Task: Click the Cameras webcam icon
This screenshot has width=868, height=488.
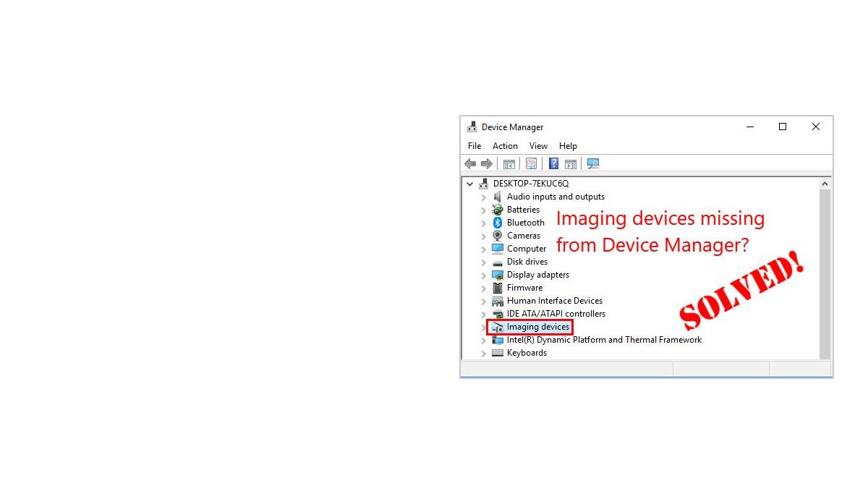Action: click(x=498, y=236)
